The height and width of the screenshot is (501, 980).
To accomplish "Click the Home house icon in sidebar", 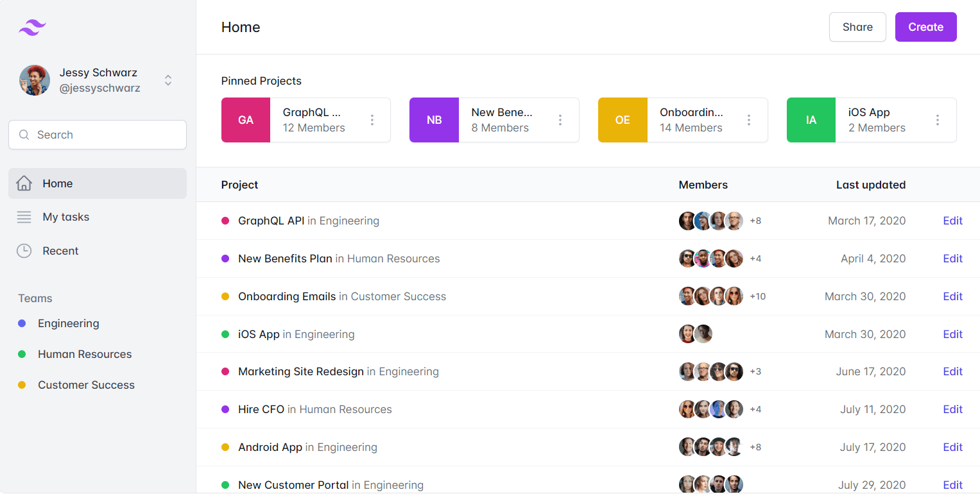I will point(24,183).
